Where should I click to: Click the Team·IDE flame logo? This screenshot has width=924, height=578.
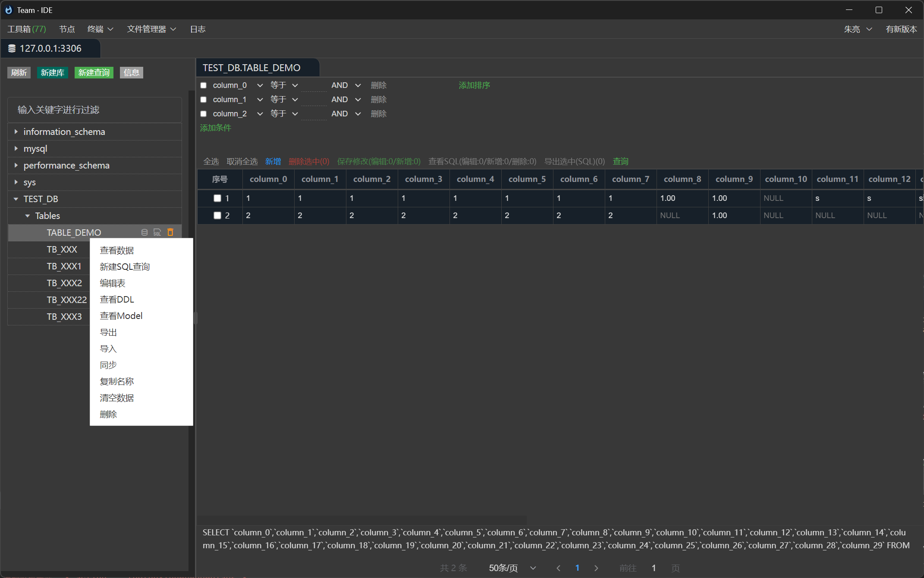click(8, 9)
